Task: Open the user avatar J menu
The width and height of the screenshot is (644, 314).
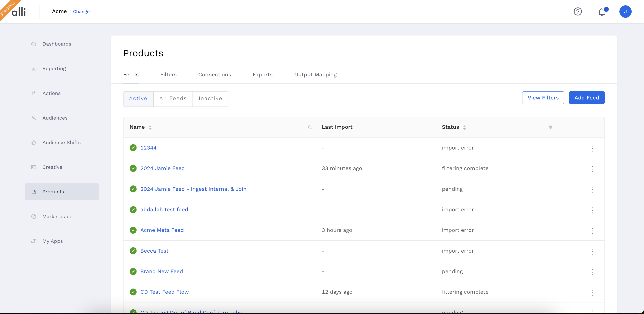Action: click(625, 12)
